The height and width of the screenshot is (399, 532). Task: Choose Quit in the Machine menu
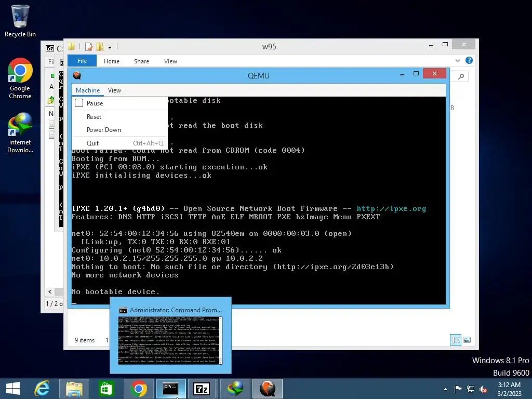[92, 143]
